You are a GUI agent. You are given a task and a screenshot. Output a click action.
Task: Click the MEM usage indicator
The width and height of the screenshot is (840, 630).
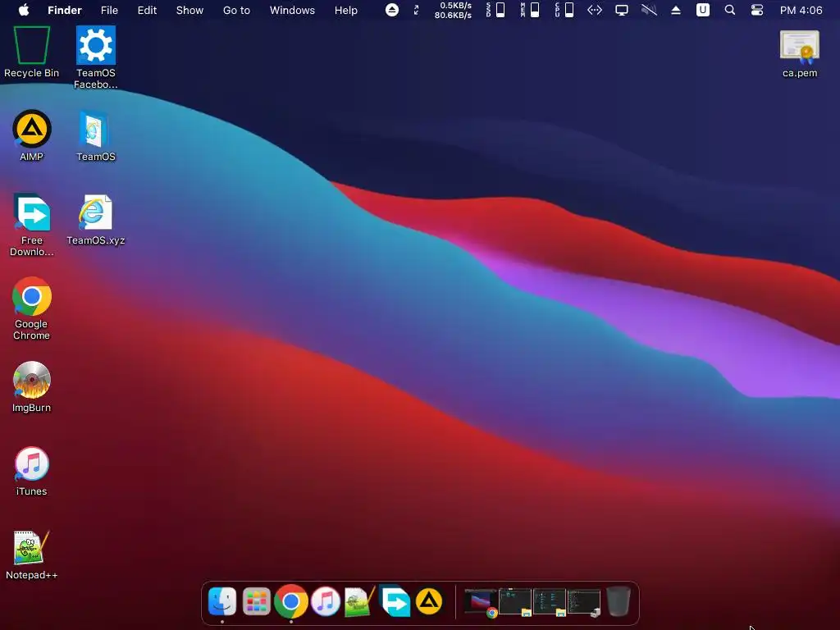(530, 10)
